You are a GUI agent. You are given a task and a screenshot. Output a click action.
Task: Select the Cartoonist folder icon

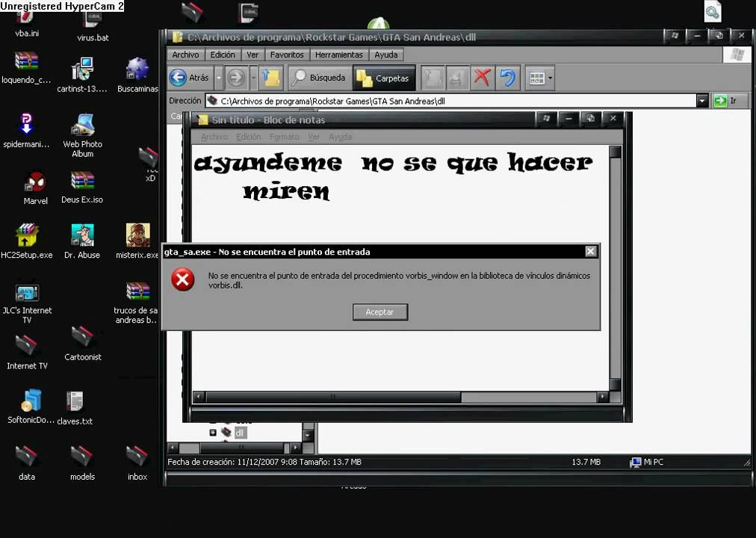pyautogui.click(x=82, y=343)
